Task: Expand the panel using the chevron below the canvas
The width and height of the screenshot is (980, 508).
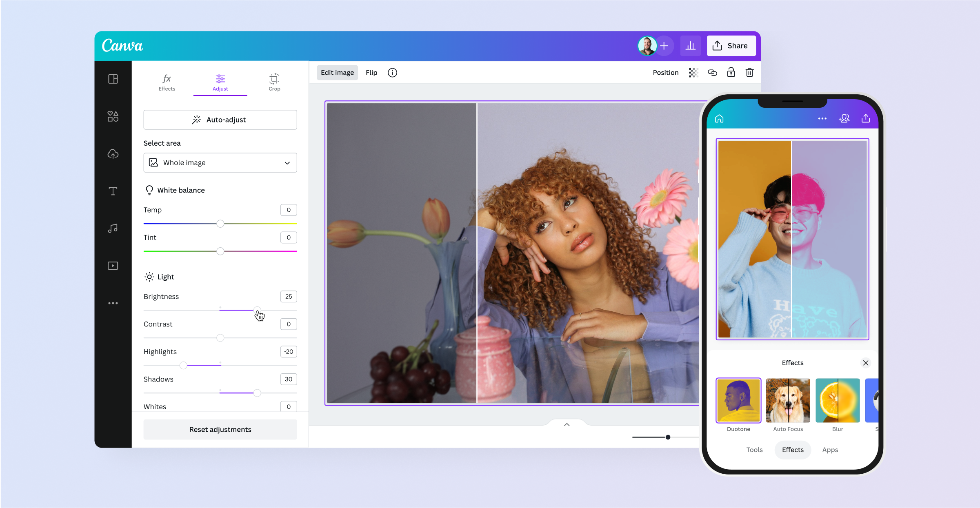Action: tap(567, 424)
